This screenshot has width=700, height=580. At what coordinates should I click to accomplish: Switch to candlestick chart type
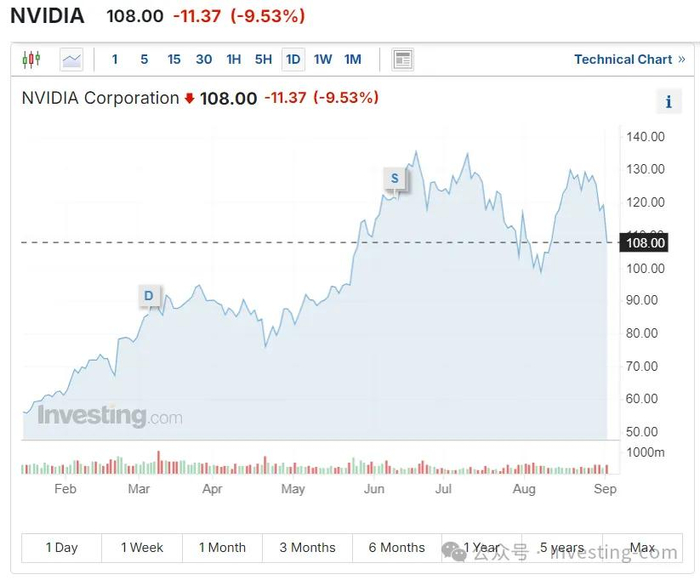click(32, 60)
